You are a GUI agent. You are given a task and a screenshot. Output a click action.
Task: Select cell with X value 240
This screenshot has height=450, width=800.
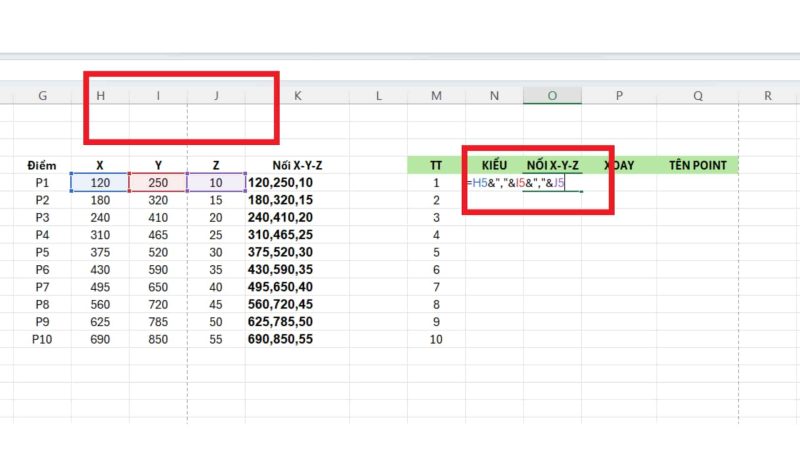[x=101, y=217]
